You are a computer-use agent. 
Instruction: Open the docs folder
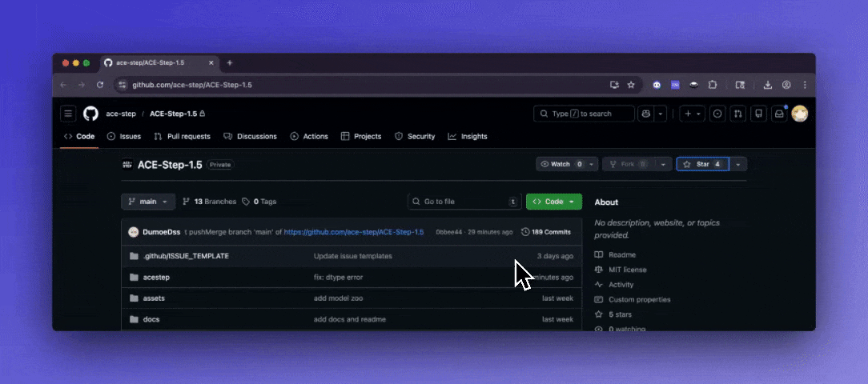click(x=151, y=319)
